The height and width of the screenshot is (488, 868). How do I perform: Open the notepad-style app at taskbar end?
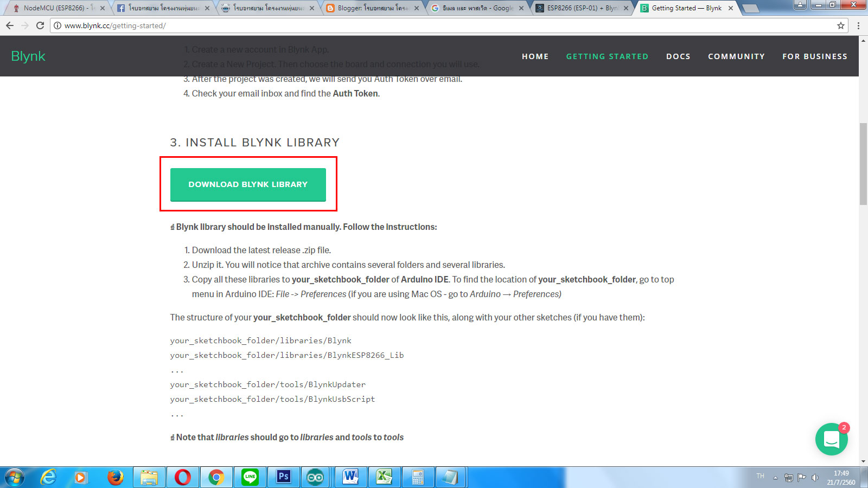pyautogui.click(x=450, y=477)
